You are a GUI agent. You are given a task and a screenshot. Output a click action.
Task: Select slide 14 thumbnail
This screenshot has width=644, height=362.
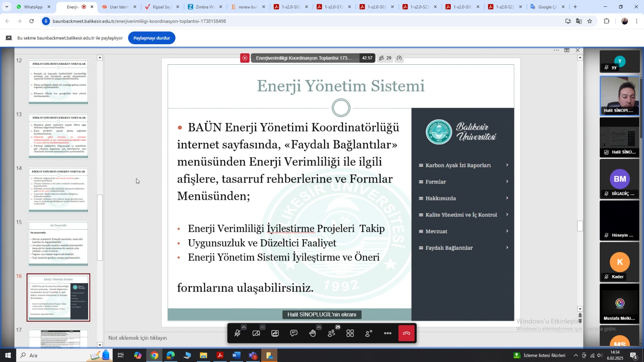pos(58,190)
